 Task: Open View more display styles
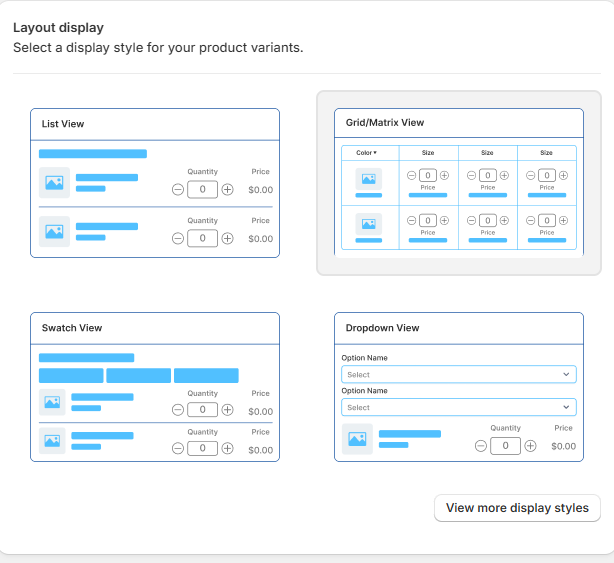pyautogui.click(x=517, y=508)
